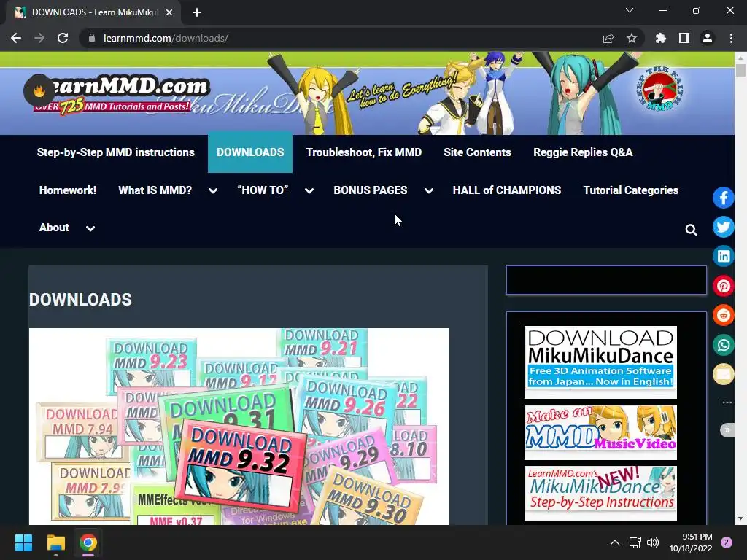
Task: Open BONUS PAGES link
Action: tap(370, 190)
